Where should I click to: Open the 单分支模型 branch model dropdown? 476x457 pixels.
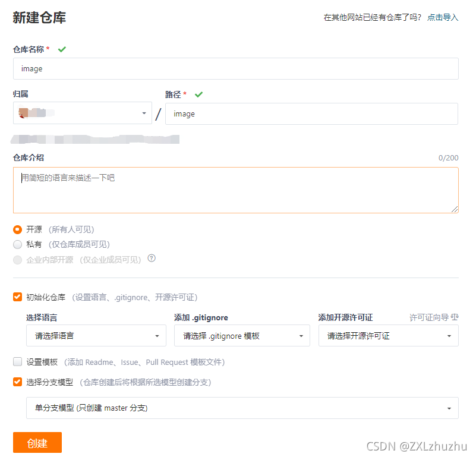click(242, 408)
